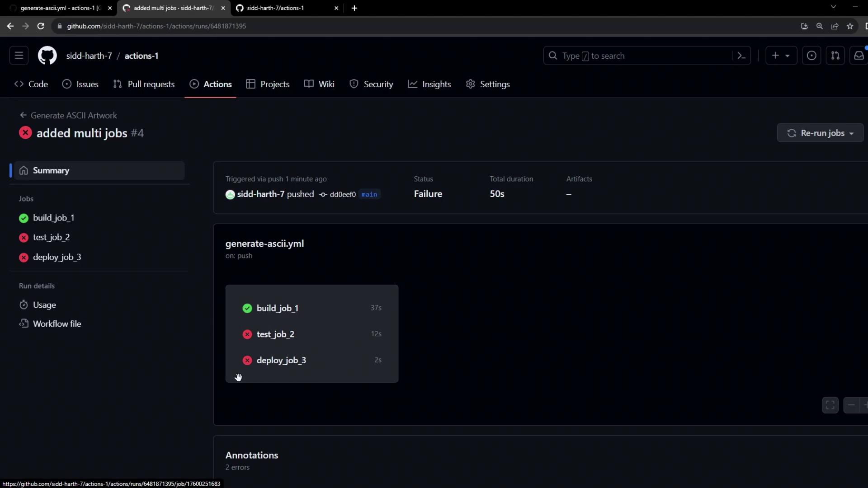868x488 pixels.
Task: Open the browser tab search chevron
Action: [x=833, y=7]
